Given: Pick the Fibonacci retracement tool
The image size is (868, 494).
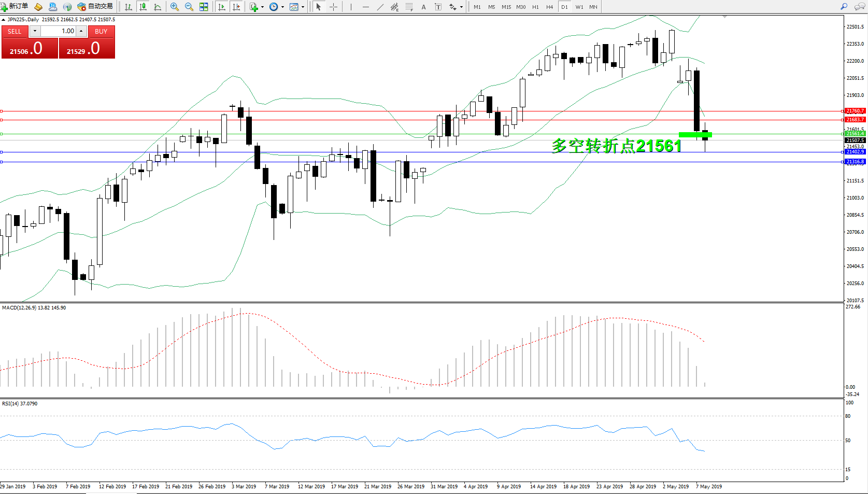Looking at the screenshot, I should pyautogui.click(x=409, y=7).
